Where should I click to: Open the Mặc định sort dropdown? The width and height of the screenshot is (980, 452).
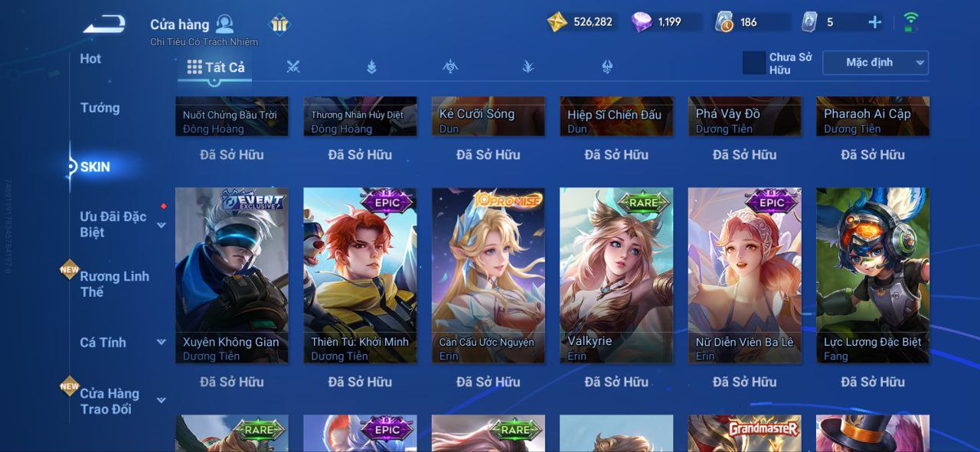875,63
